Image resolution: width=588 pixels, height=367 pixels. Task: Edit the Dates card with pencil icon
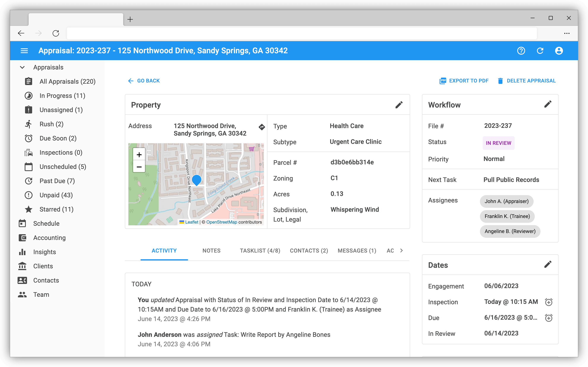point(548,265)
